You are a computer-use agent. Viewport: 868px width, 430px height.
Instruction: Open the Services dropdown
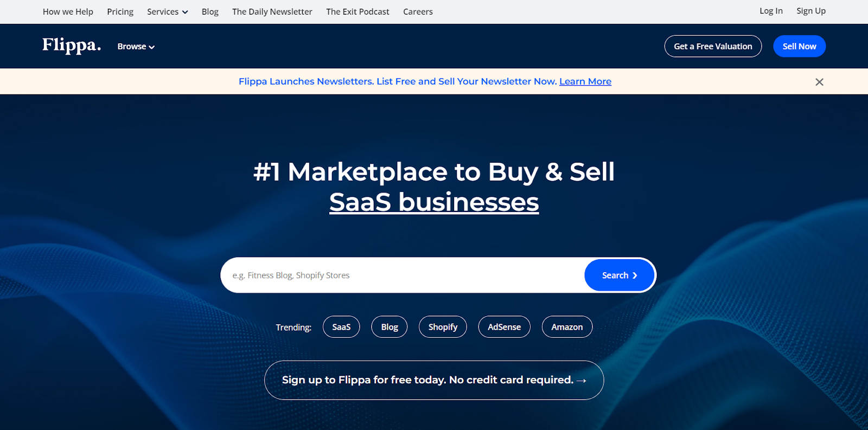pyautogui.click(x=168, y=12)
